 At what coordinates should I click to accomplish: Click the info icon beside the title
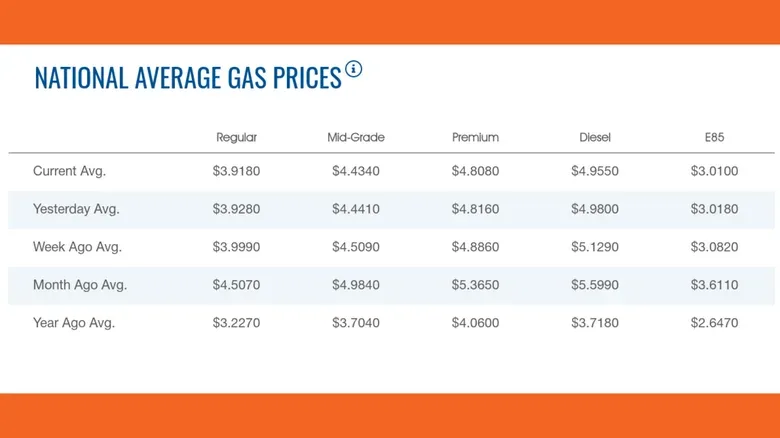[x=354, y=69]
